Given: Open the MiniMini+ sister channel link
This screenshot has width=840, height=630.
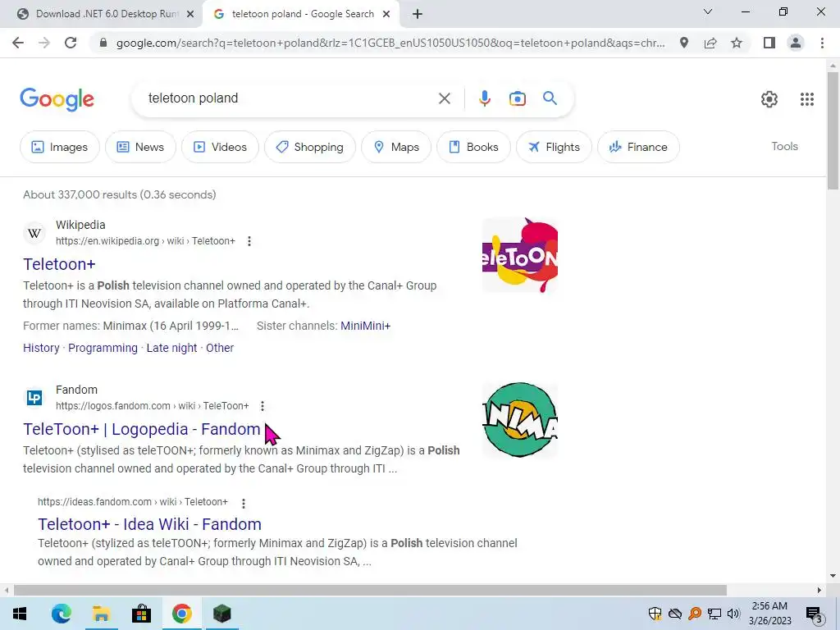Looking at the screenshot, I should point(365,326).
